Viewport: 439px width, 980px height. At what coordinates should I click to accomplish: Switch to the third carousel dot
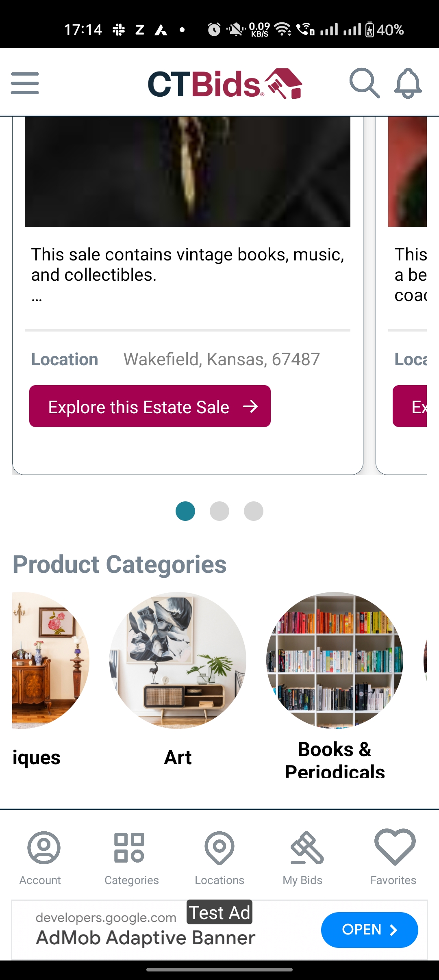pos(254,511)
